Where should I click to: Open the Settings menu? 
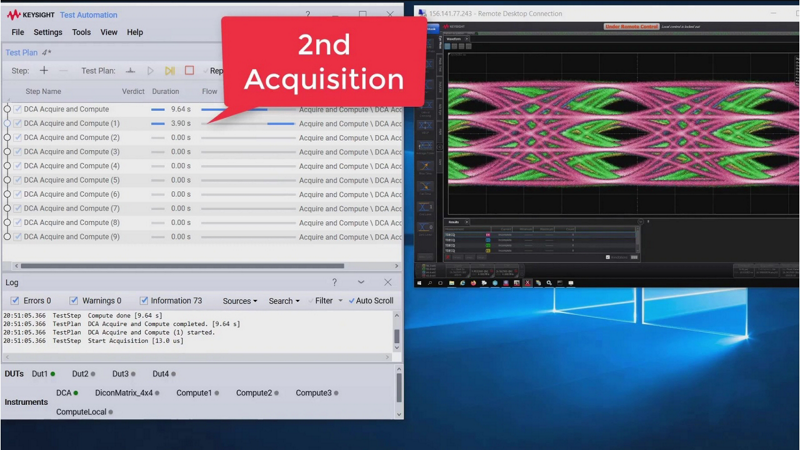(48, 32)
